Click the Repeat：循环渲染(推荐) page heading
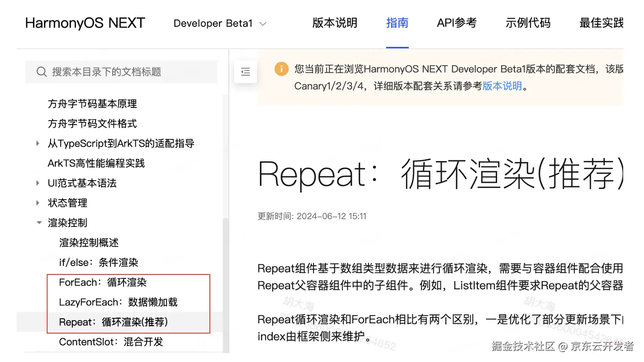644x362 pixels. tap(441, 174)
